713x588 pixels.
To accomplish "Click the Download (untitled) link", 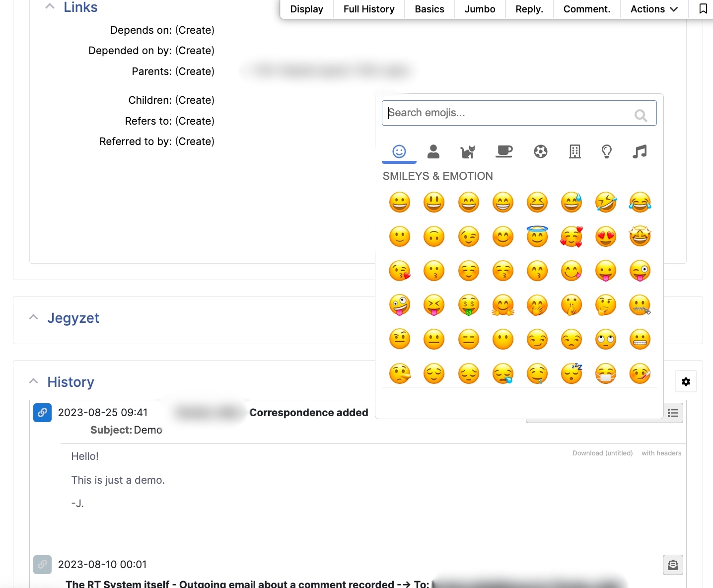I will coord(602,453).
